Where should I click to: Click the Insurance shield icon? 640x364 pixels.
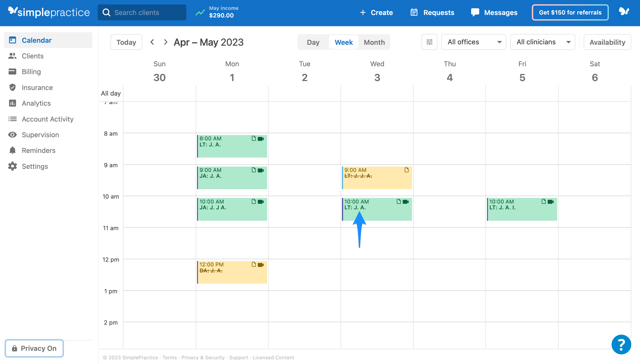point(12,87)
